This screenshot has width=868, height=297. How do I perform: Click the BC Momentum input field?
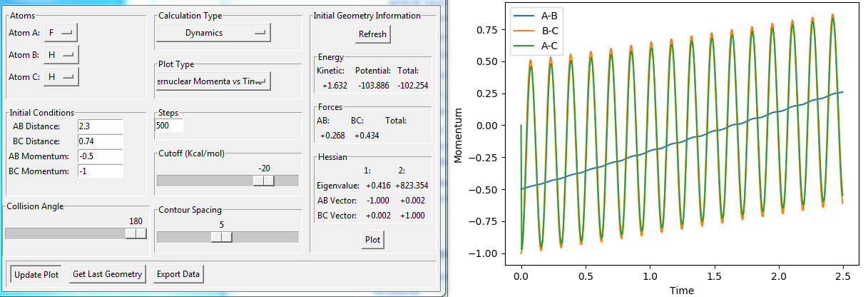[100, 171]
